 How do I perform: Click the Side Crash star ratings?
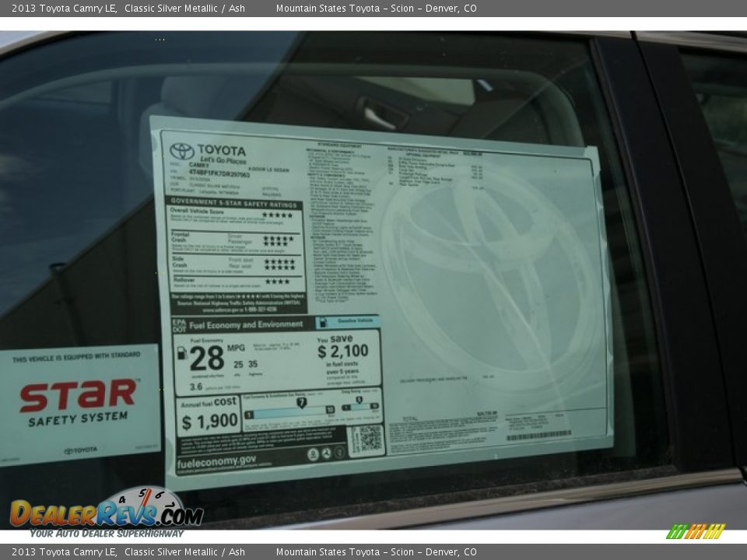click(x=279, y=264)
